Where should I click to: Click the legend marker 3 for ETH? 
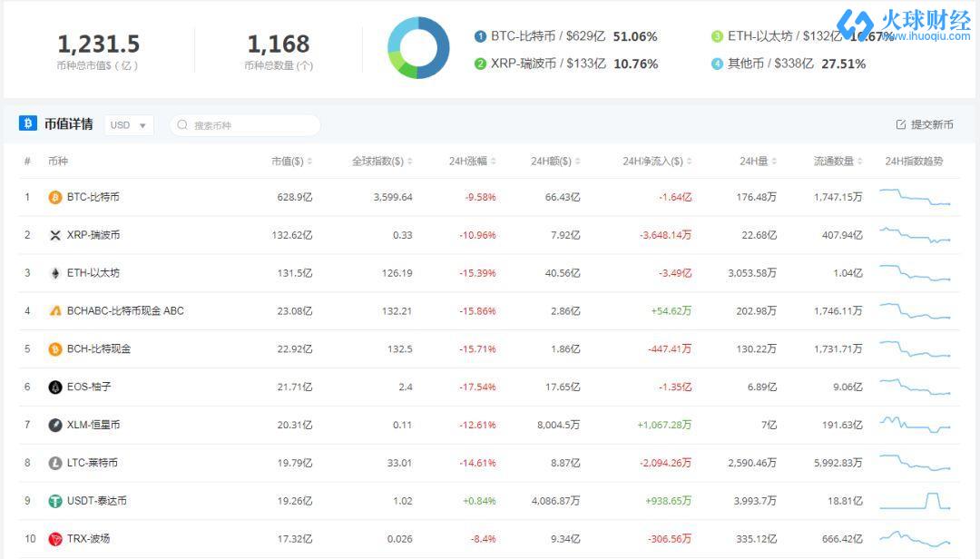[x=717, y=36]
